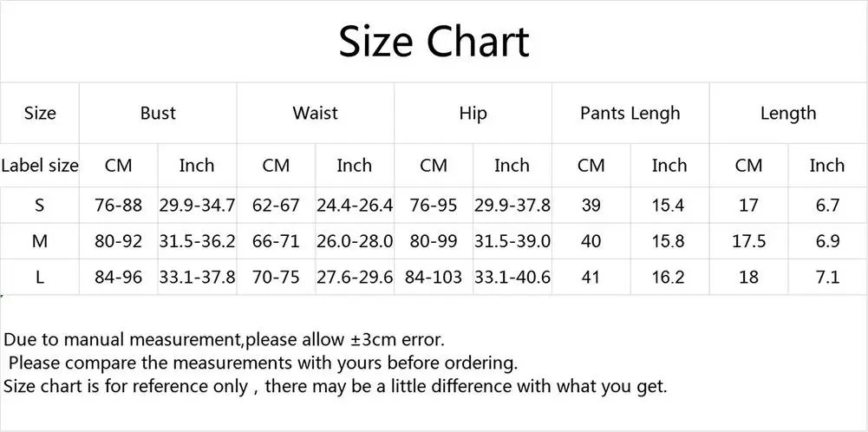Click the 'Size' header cell

click(x=40, y=113)
